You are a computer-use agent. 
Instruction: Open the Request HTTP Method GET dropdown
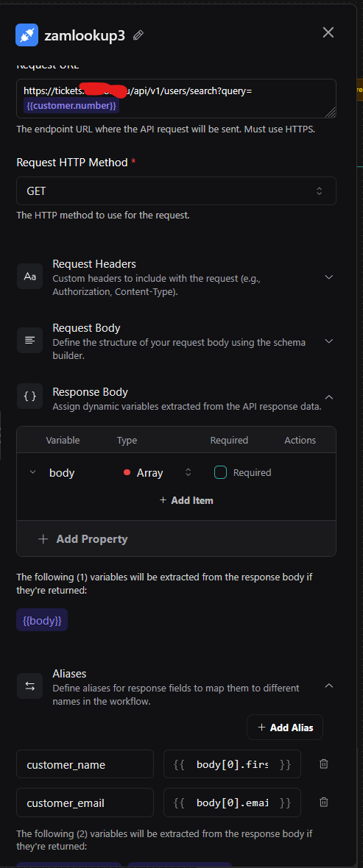tap(176, 191)
